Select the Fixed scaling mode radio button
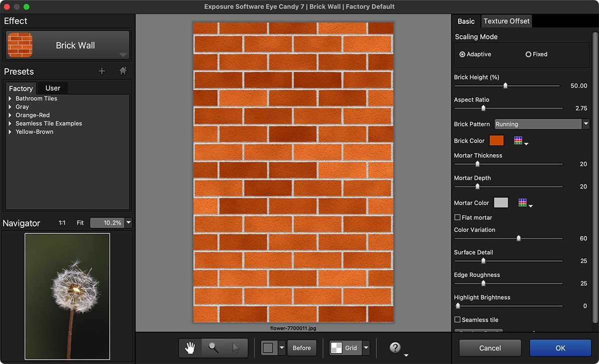The height and width of the screenshot is (364, 599). (528, 54)
